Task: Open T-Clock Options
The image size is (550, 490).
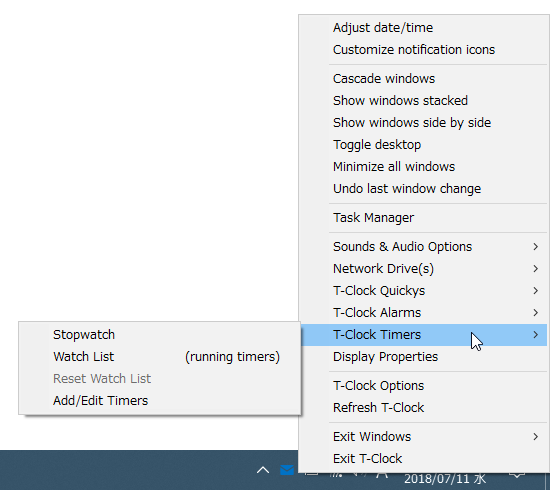Action: point(424,386)
